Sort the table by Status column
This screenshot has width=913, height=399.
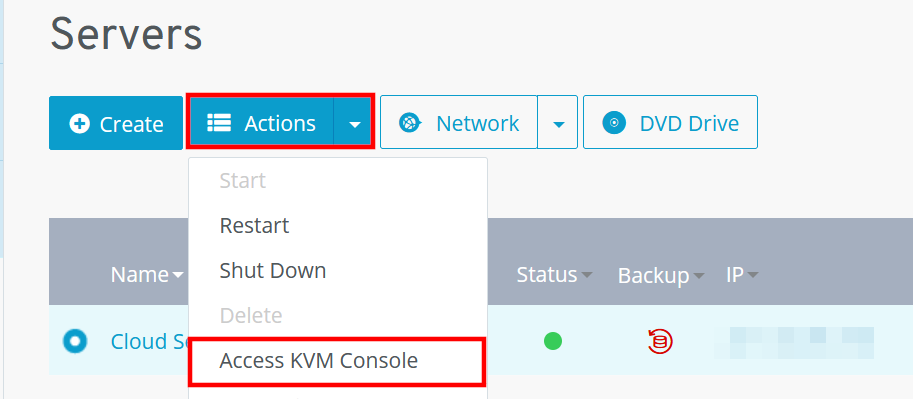[x=554, y=274]
